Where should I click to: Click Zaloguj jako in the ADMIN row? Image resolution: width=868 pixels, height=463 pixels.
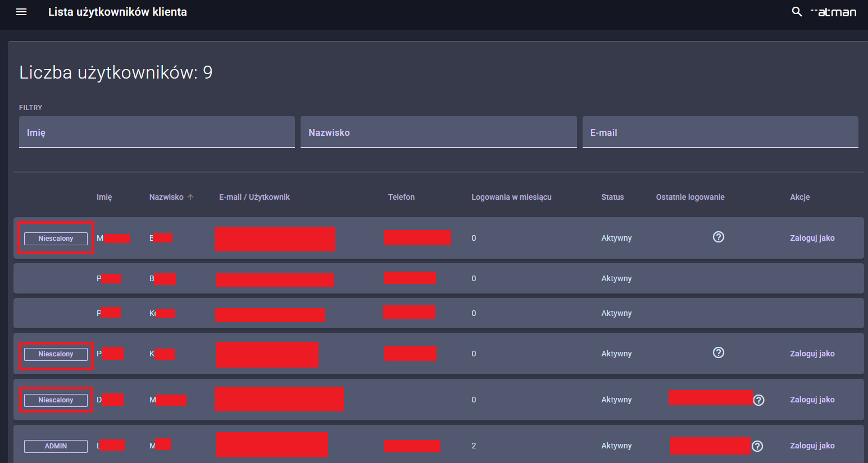[x=812, y=446]
